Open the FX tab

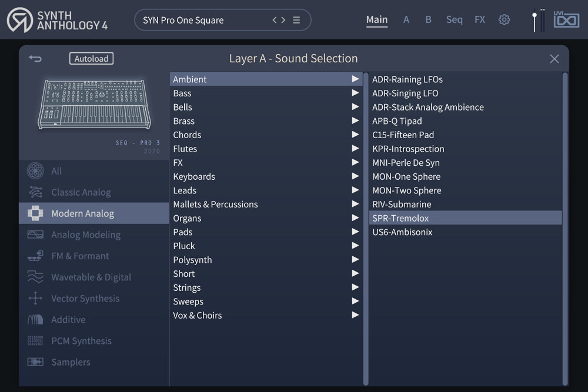tap(480, 19)
